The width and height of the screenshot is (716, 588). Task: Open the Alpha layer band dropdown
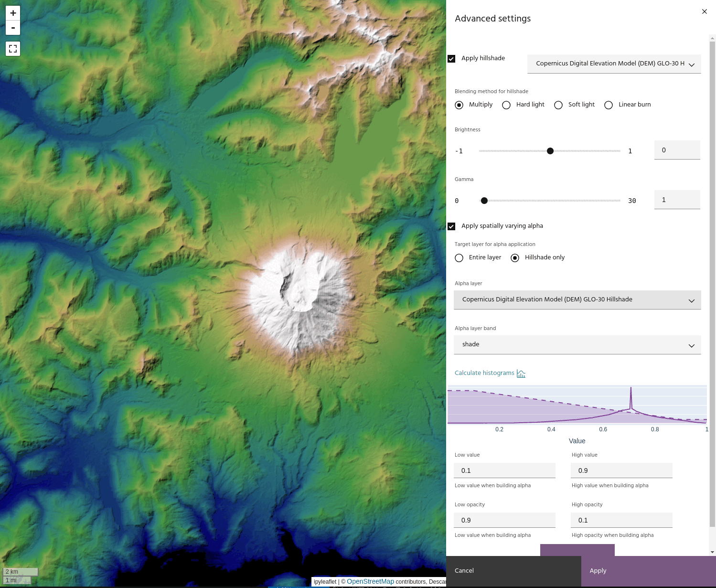click(577, 345)
